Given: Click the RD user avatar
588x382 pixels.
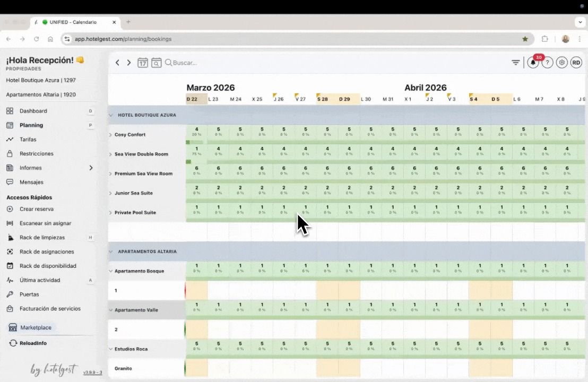Looking at the screenshot, I should tap(576, 63).
